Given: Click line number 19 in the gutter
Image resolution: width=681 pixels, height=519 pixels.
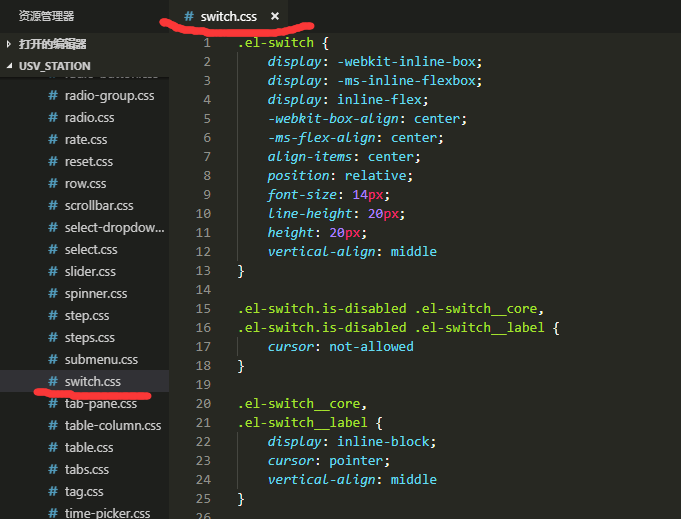Looking at the screenshot, I should pyautogui.click(x=203, y=385).
